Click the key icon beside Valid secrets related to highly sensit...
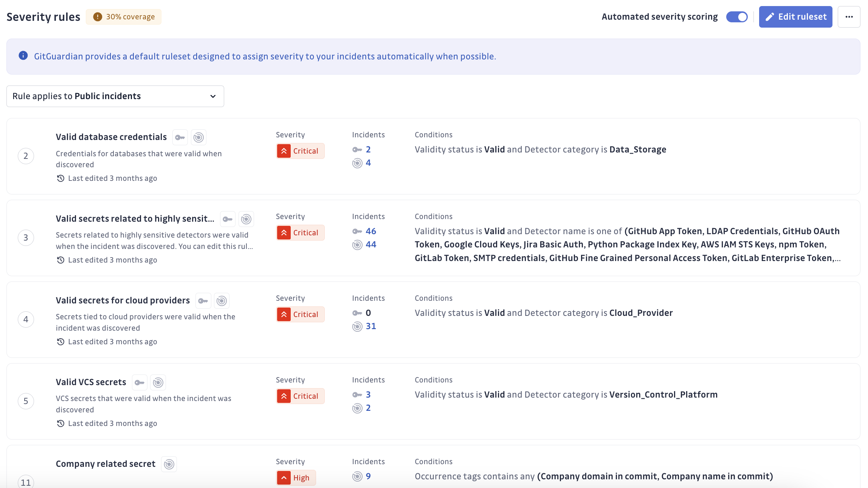 coord(228,219)
